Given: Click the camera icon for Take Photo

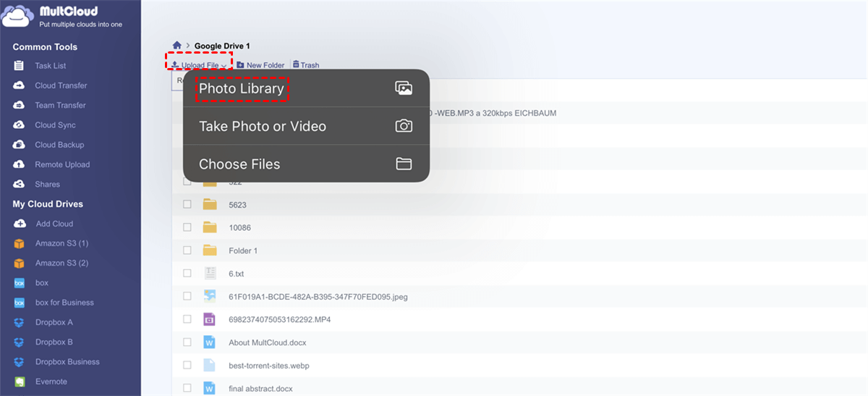Looking at the screenshot, I should pyautogui.click(x=404, y=126).
